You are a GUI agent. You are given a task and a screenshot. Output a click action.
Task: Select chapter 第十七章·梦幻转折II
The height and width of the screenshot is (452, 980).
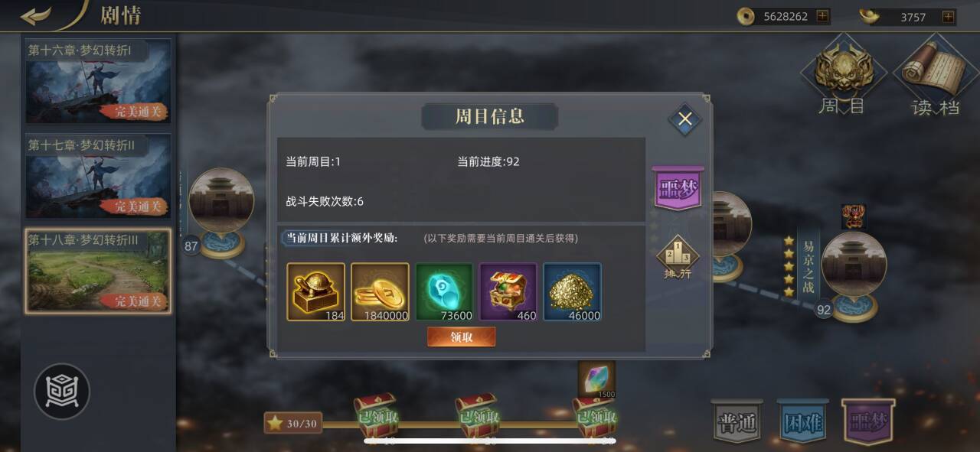tap(98, 176)
